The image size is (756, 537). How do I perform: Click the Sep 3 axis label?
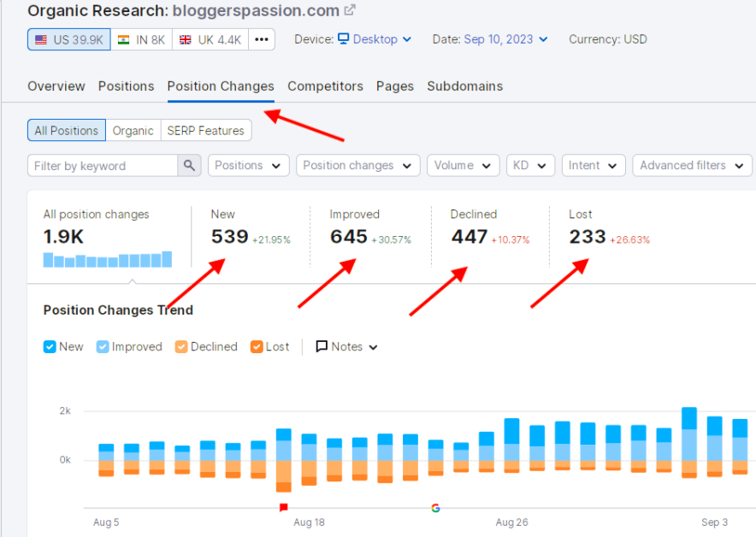point(715,522)
